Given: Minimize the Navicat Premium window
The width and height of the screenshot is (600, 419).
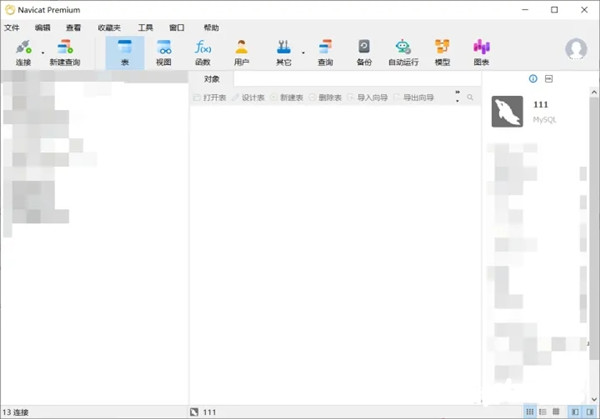Looking at the screenshot, I should (x=525, y=10).
